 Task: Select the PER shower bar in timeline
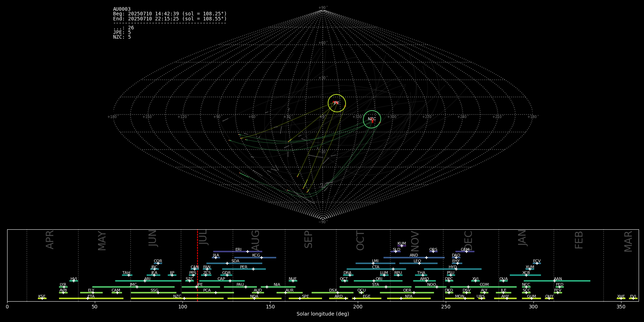[x=244, y=269]
